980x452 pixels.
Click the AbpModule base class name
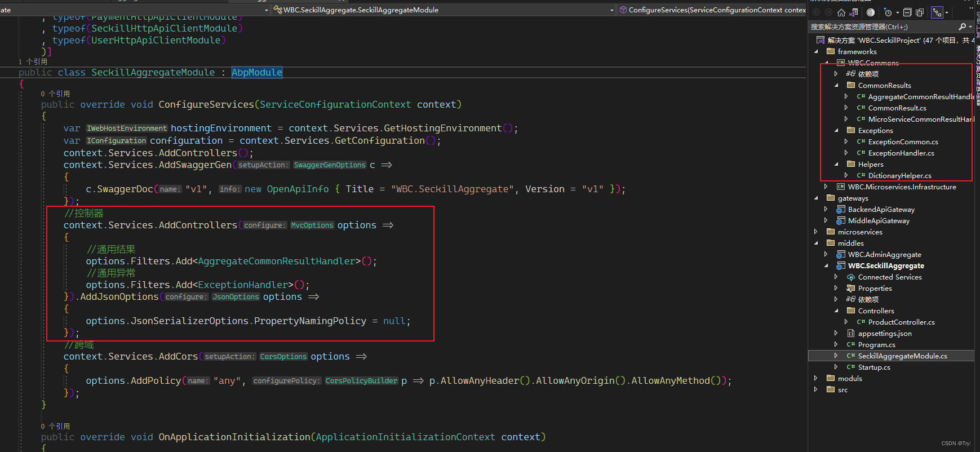click(257, 72)
